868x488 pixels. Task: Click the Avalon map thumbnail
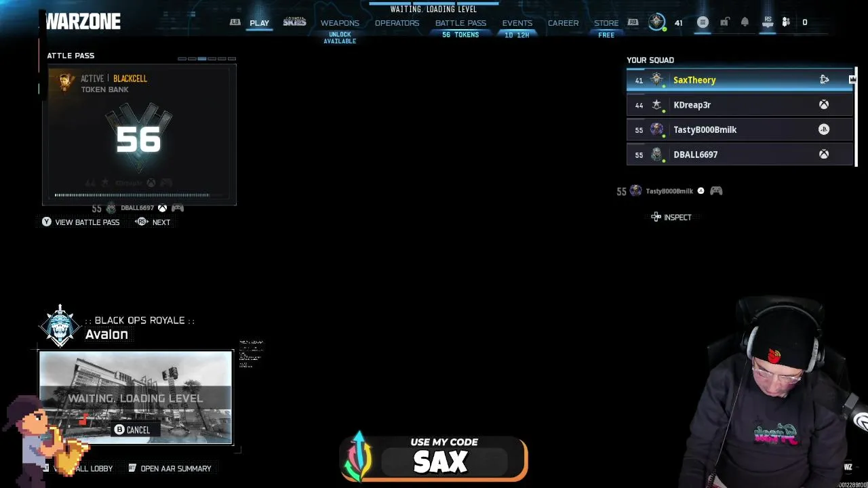(136, 397)
